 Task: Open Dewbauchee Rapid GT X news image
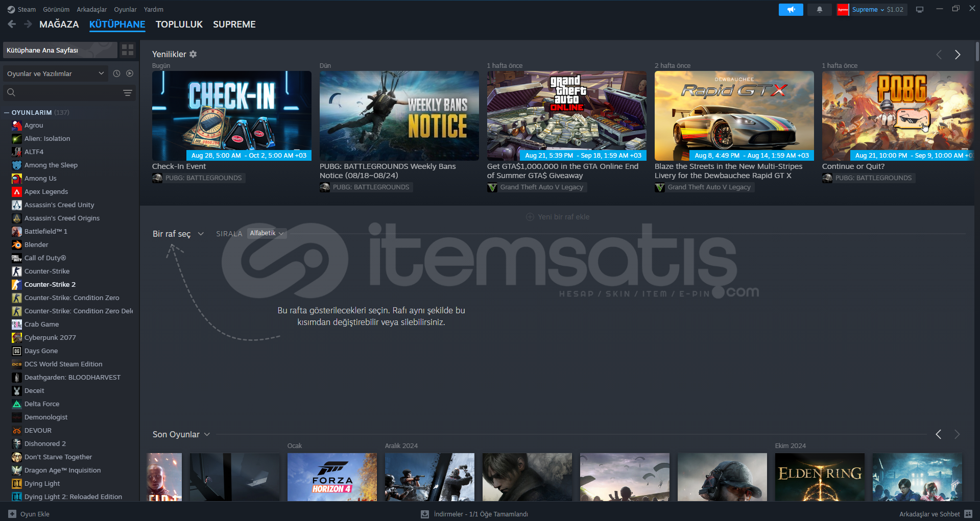734,116
